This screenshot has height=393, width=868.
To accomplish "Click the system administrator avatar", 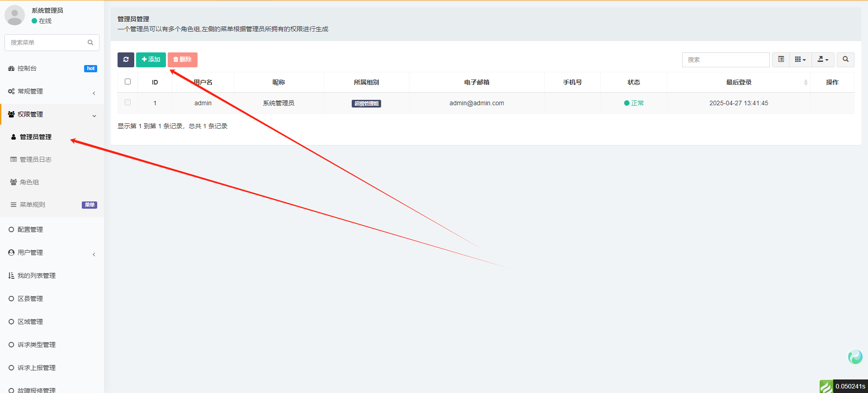I will pos(14,15).
